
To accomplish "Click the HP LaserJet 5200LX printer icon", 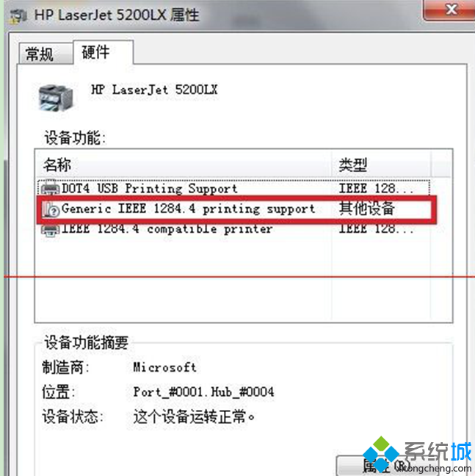I will click(x=56, y=98).
